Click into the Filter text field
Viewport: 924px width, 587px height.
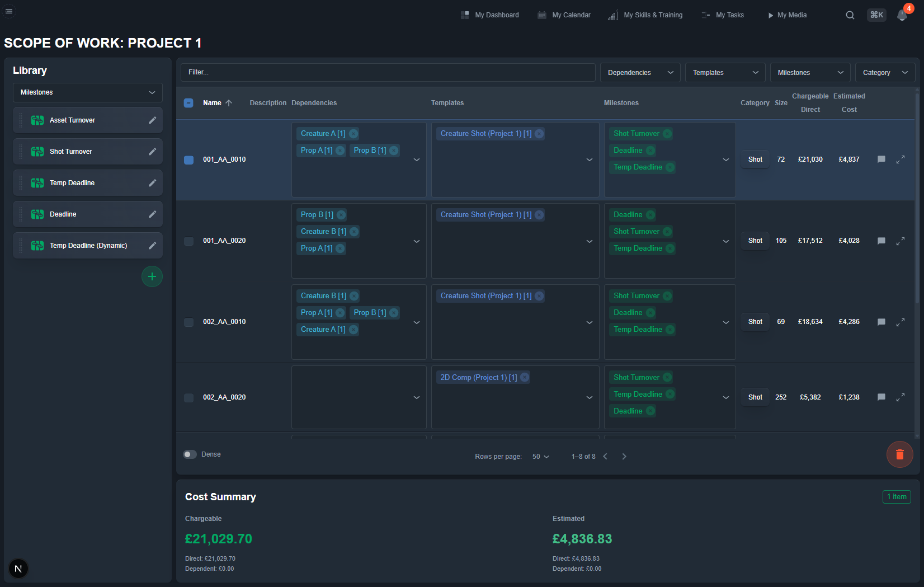[388, 72]
